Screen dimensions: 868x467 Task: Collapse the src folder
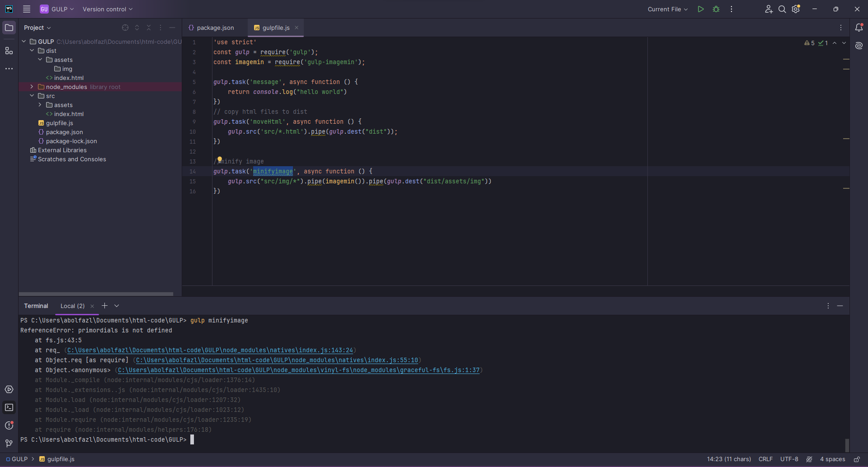pos(32,96)
